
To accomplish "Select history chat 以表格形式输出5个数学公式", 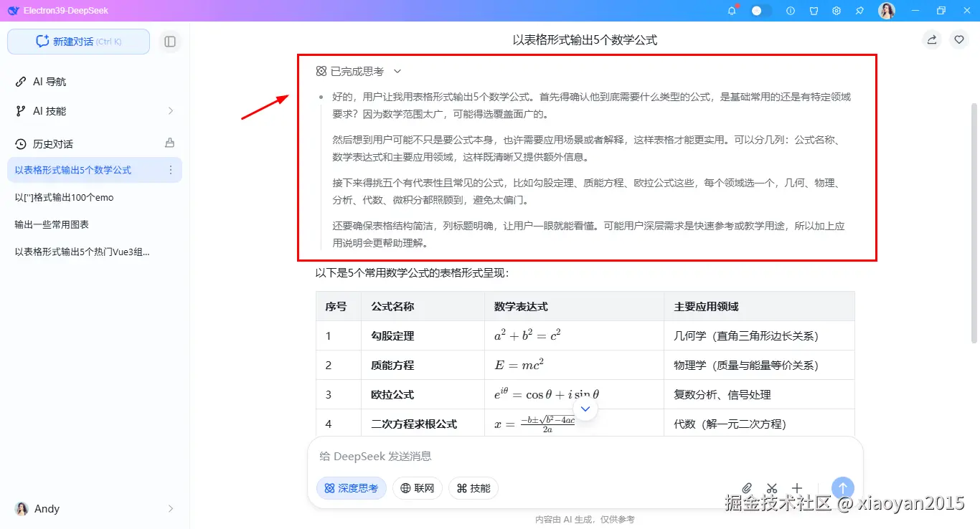I will pos(95,170).
